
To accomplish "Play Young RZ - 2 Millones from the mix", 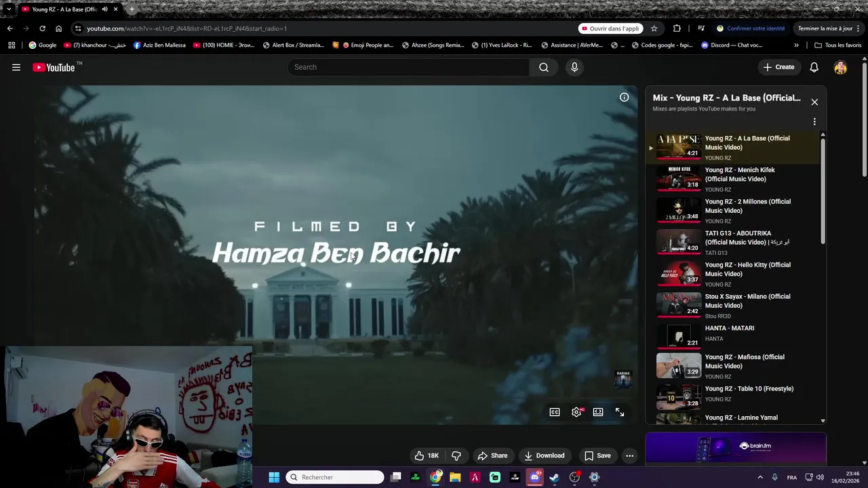I will (733, 211).
